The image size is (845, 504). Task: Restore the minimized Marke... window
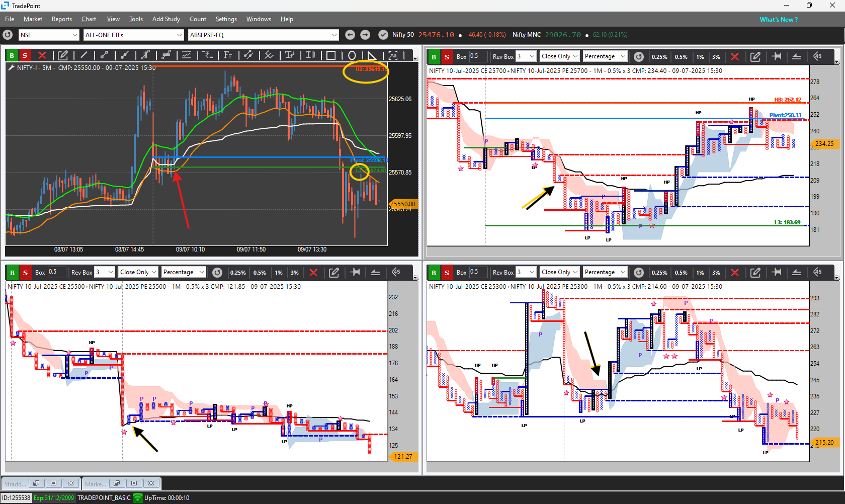(117, 483)
